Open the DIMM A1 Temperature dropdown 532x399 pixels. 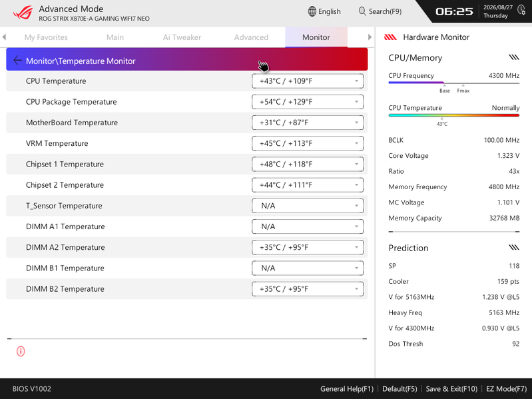308,226
